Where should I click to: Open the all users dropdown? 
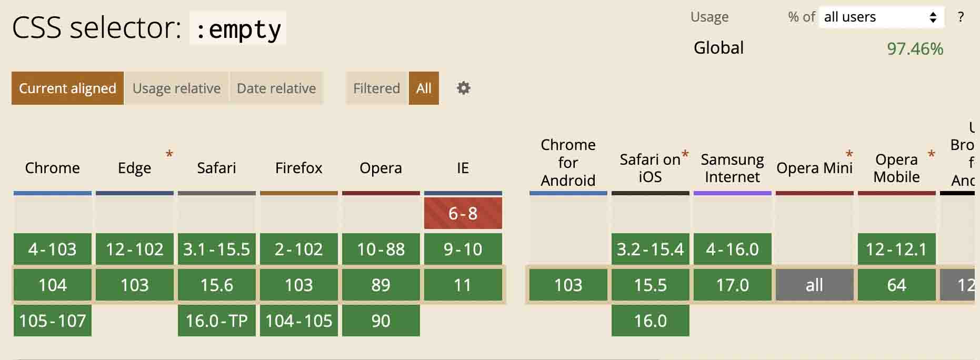[x=882, y=17]
